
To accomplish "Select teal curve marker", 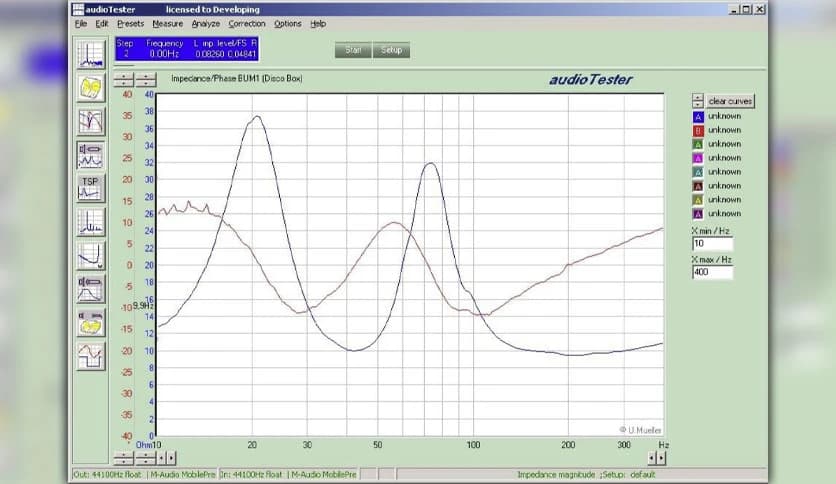I will point(698,172).
